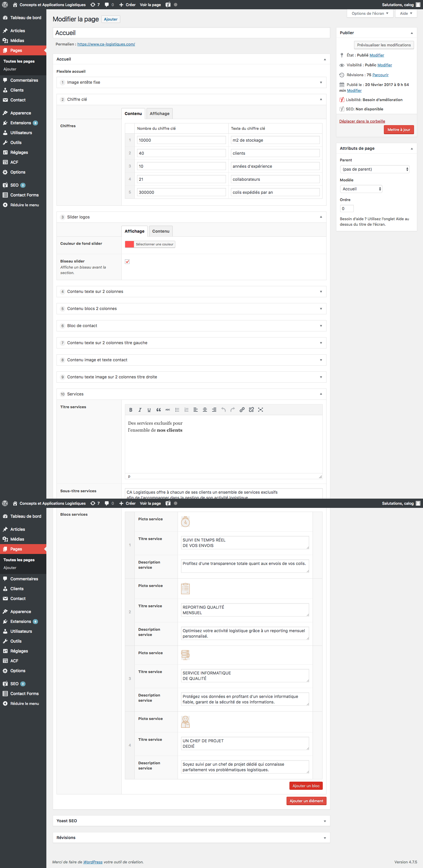
Task: Switch to Contenu tab in Slider logos
Action: tap(161, 231)
